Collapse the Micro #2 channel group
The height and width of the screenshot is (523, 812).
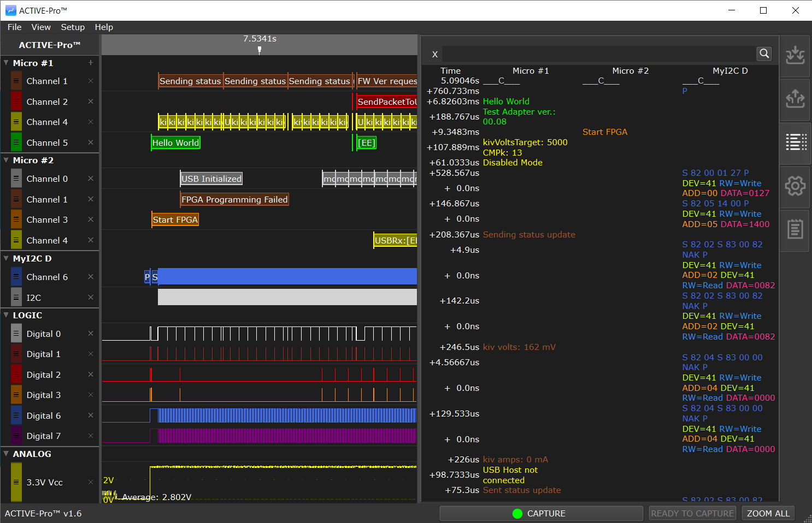click(7, 160)
